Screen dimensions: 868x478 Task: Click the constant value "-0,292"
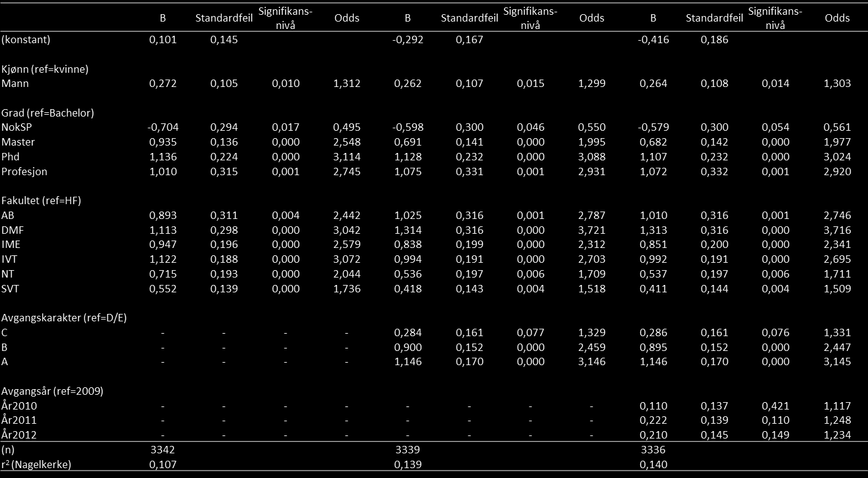pos(408,40)
